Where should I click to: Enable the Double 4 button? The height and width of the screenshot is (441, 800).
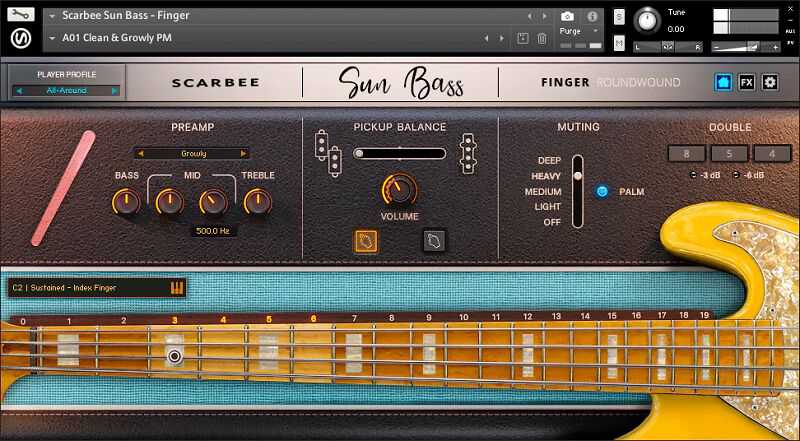pyautogui.click(x=772, y=154)
